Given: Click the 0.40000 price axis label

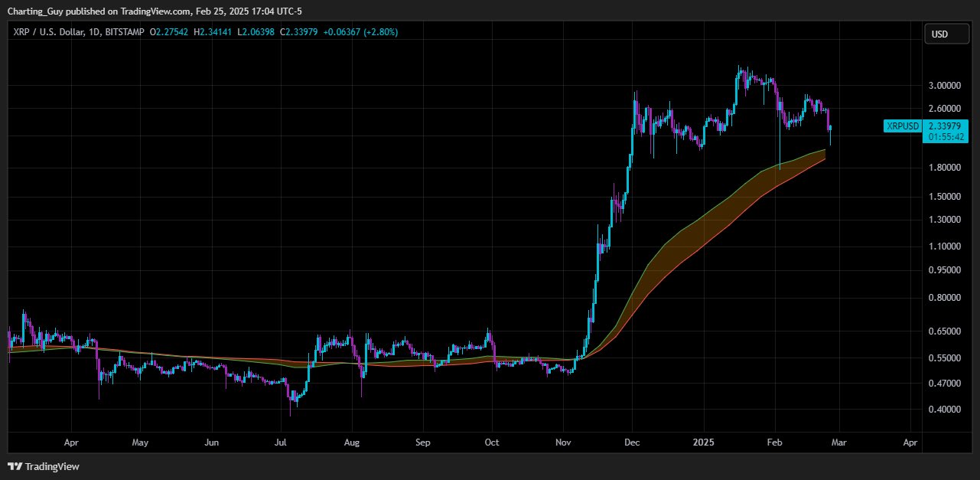Looking at the screenshot, I should 943,410.
